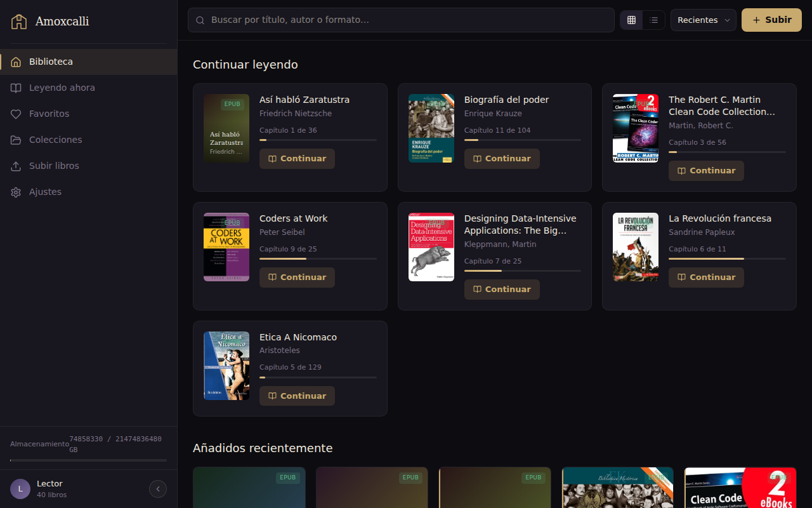The width and height of the screenshot is (812, 508).
Task: Click the Añadidos recientemente heading
Action: pos(263,448)
